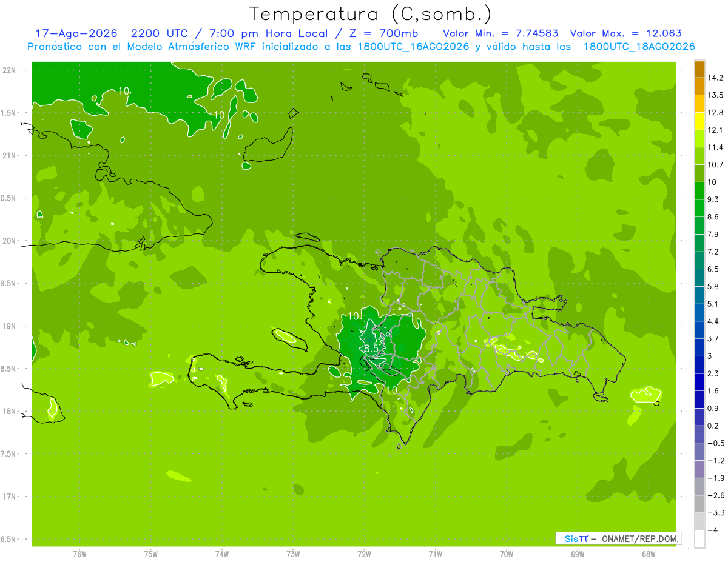Viewport: 728px width, 562px height.
Task: Click the '74W' longitude axis label
Action: (x=221, y=554)
